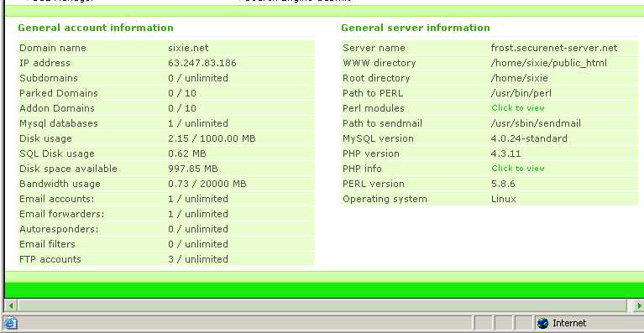Select the root directory value /home/sixie
This screenshot has height=333, width=644.
click(520, 78)
